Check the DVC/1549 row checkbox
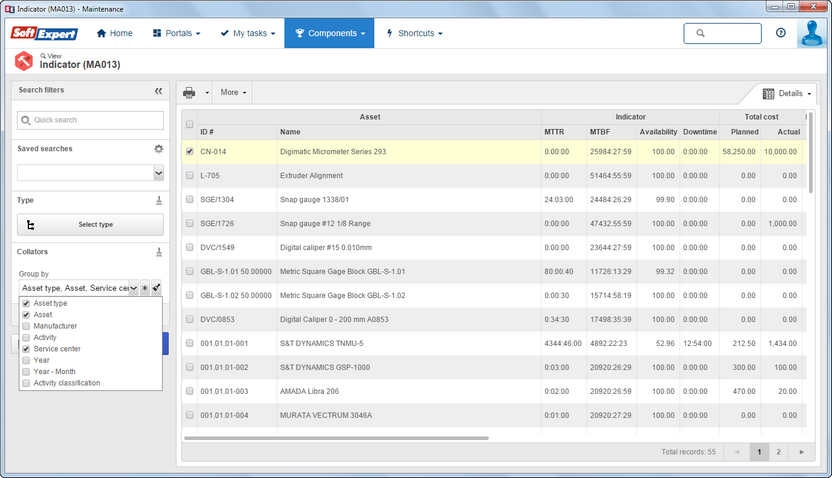 pyautogui.click(x=189, y=247)
